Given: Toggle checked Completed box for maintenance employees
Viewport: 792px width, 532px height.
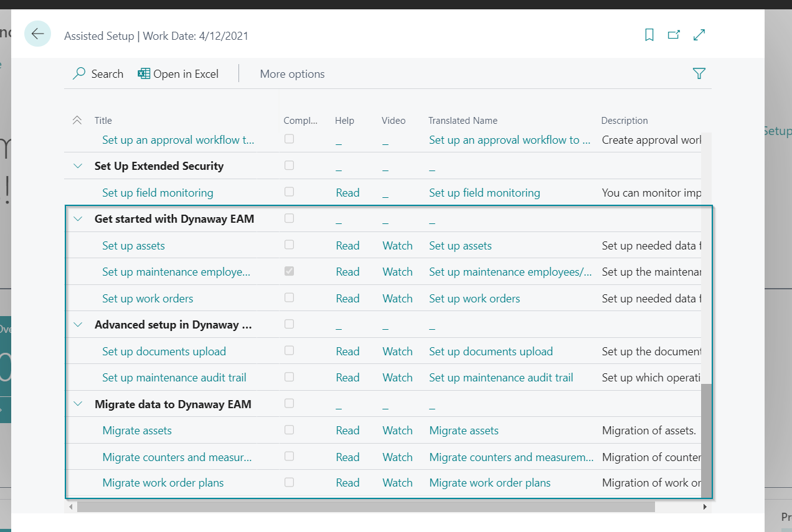Looking at the screenshot, I should 290,271.
